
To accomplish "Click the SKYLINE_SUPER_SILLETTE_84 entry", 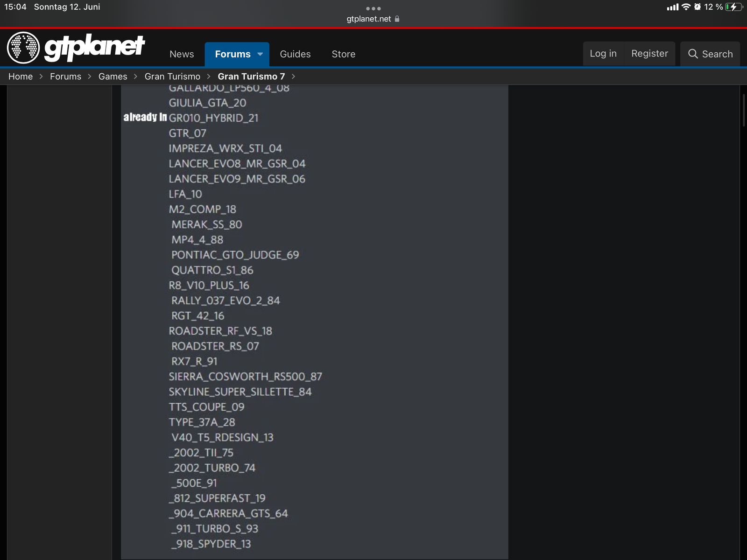I will (240, 392).
